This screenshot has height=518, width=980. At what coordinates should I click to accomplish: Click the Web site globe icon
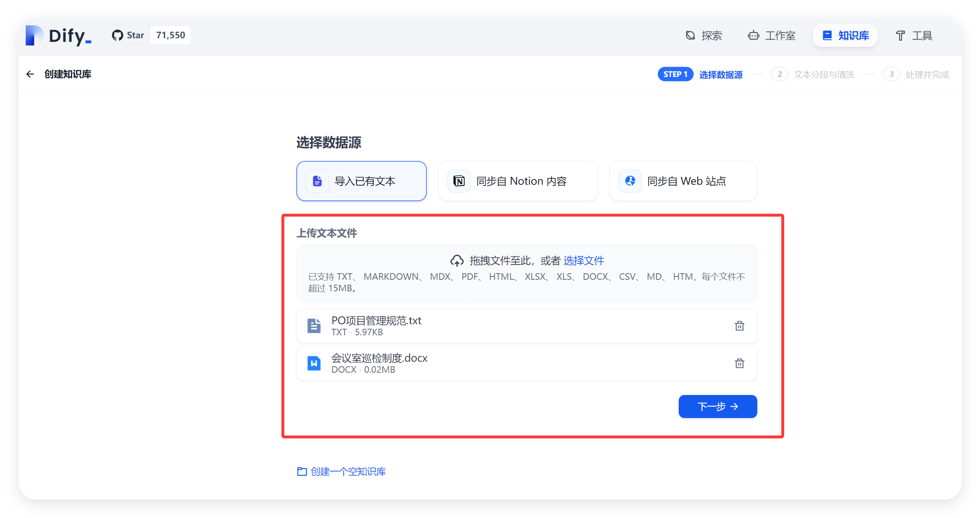click(630, 181)
